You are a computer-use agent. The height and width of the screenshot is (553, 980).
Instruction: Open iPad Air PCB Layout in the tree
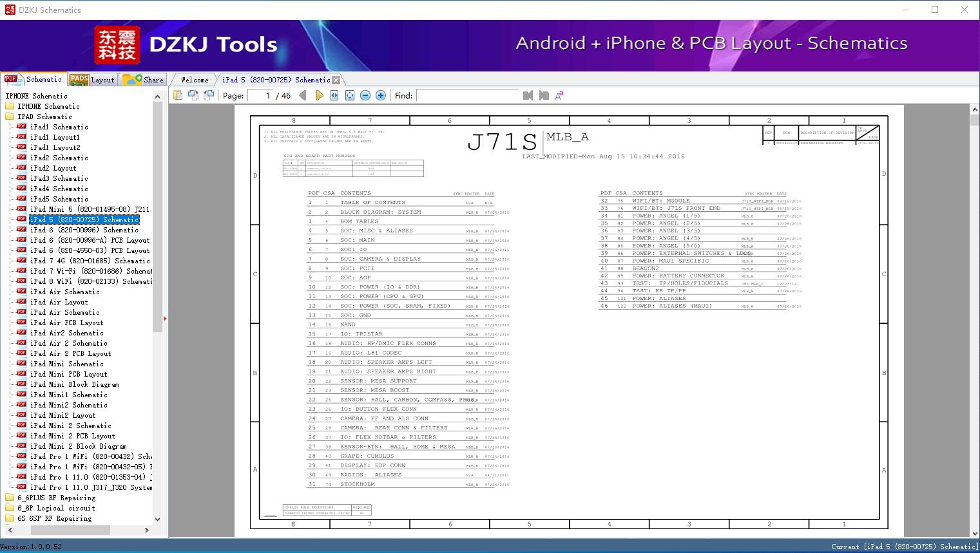coord(67,323)
